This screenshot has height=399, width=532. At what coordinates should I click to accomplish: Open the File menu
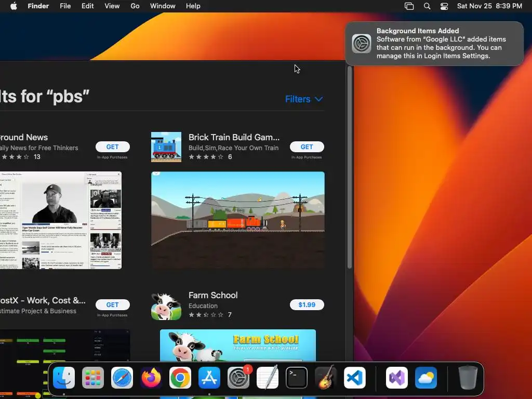click(x=65, y=6)
